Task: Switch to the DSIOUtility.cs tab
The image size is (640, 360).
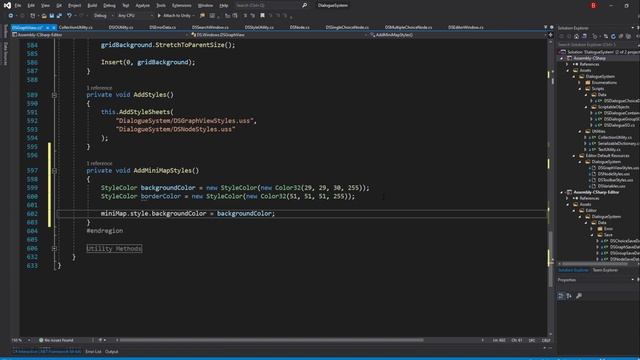Action: 121,27
